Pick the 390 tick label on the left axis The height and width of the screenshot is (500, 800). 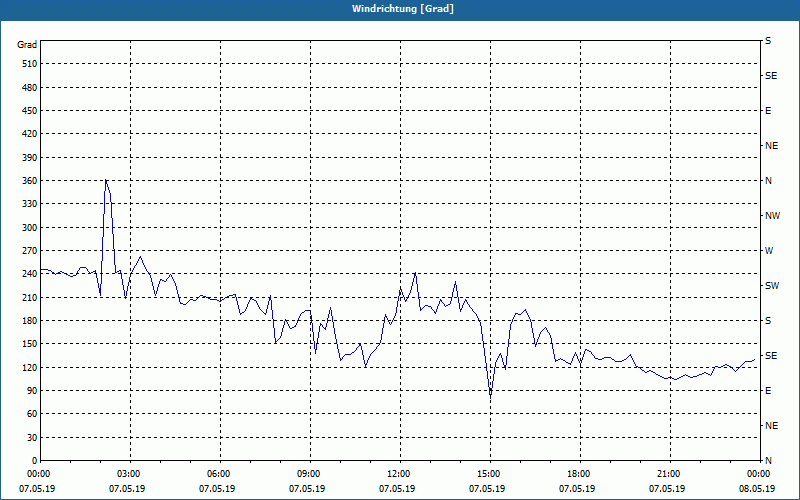pos(30,158)
